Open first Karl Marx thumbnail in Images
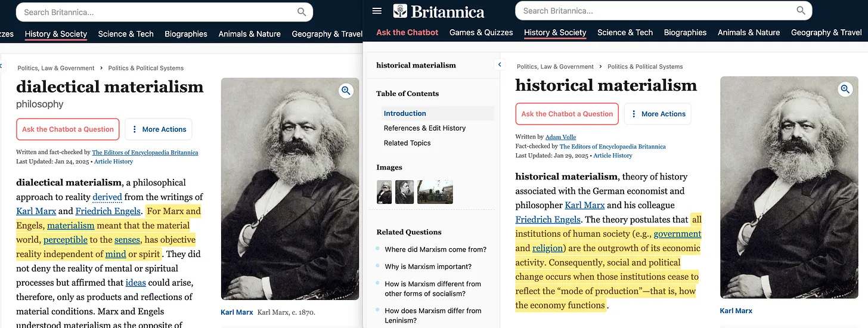868x328 pixels. [x=385, y=192]
